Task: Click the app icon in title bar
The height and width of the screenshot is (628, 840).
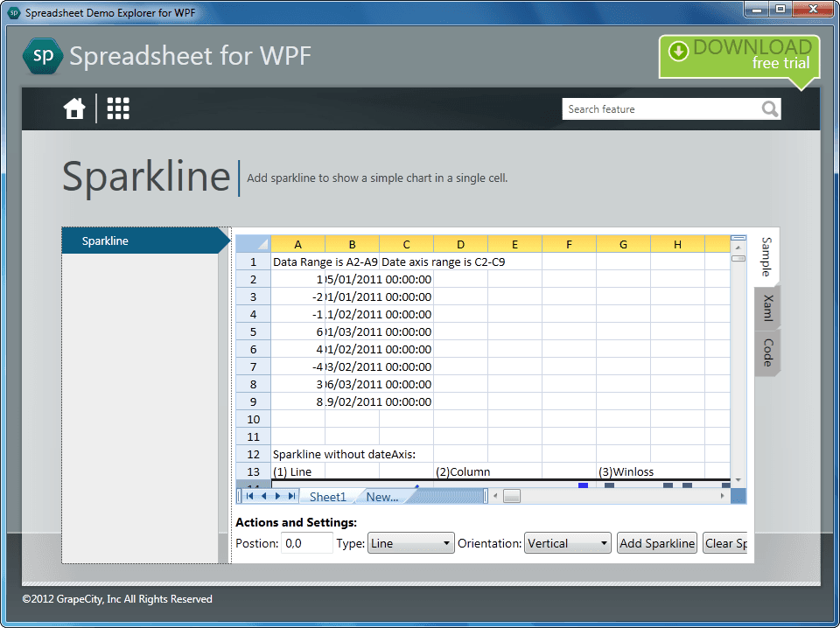Action: pos(14,12)
